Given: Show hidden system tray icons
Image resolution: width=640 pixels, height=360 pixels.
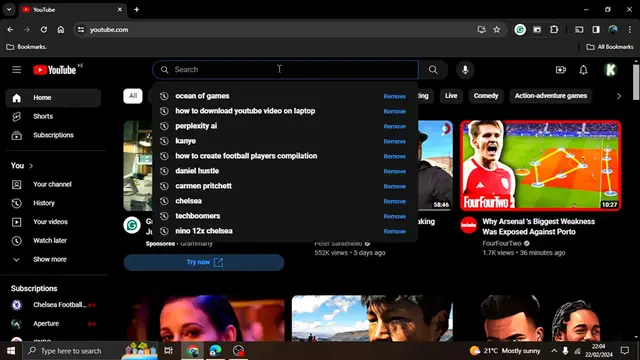Looking at the screenshot, I should pyautogui.click(x=554, y=351).
